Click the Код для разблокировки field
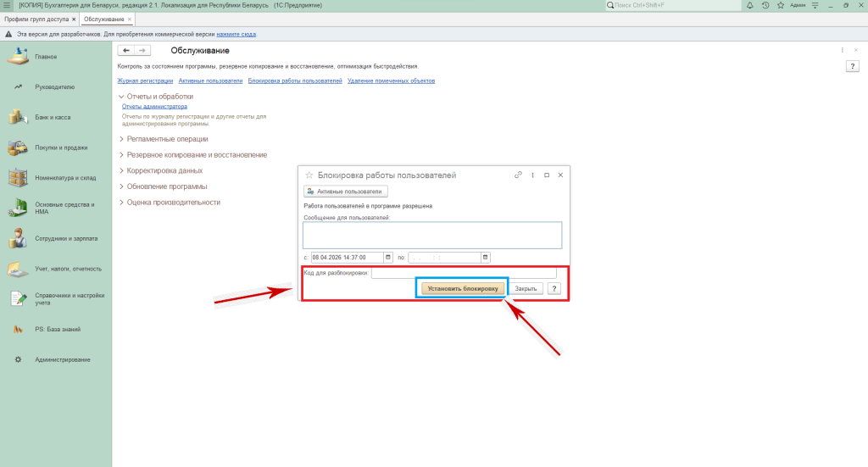Image resolution: width=868 pixels, height=467 pixels. tap(463, 273)
